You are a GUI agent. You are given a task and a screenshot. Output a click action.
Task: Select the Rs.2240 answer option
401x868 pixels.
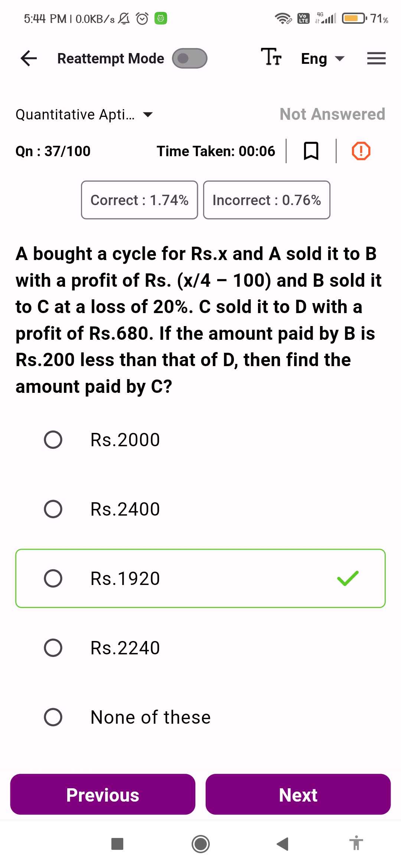(x=53, y=648)
